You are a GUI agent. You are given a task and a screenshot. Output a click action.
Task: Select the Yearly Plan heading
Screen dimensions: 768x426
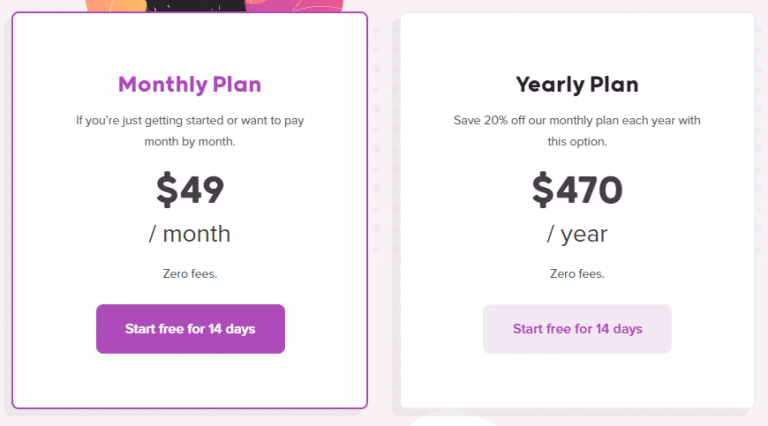pyautogui.click(x=577, y=84)
